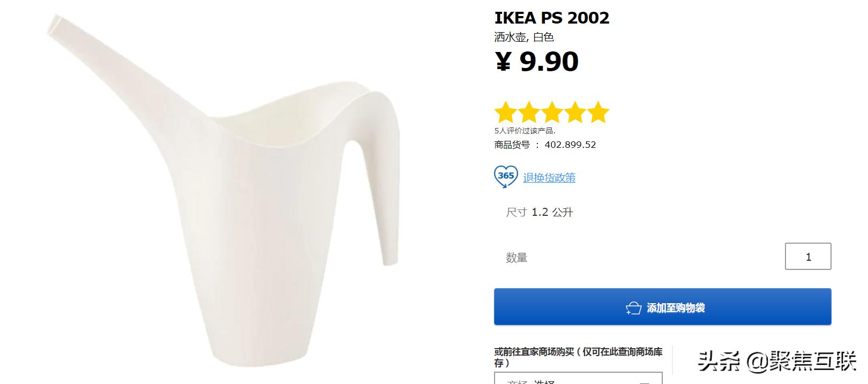Click the 洒水壶, 白色 product description

[x=523, y=37]
